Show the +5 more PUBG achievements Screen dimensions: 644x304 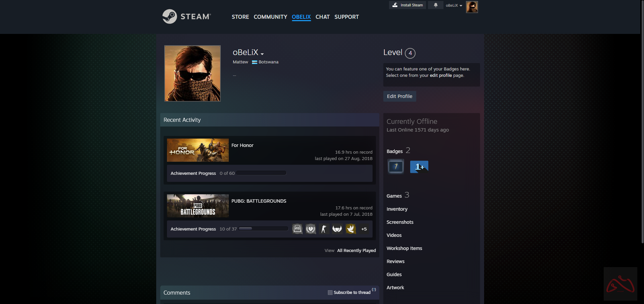tap(364, 229)
